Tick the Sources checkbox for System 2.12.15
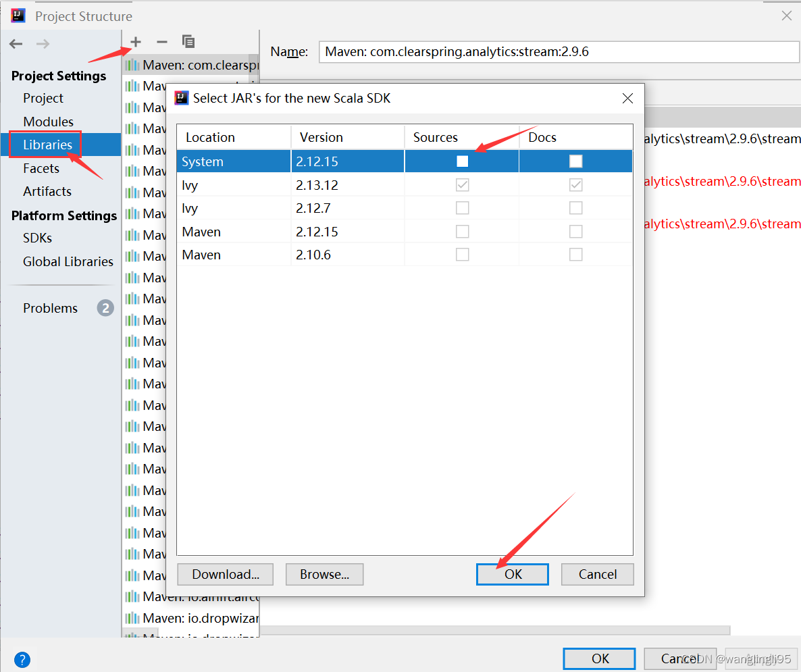Viewport: 801px width, 672px height. click(x=463, y=161)
